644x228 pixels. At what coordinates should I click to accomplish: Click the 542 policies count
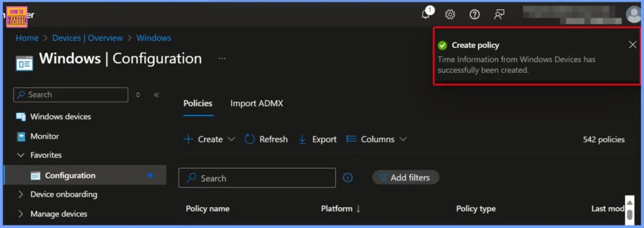604,140
